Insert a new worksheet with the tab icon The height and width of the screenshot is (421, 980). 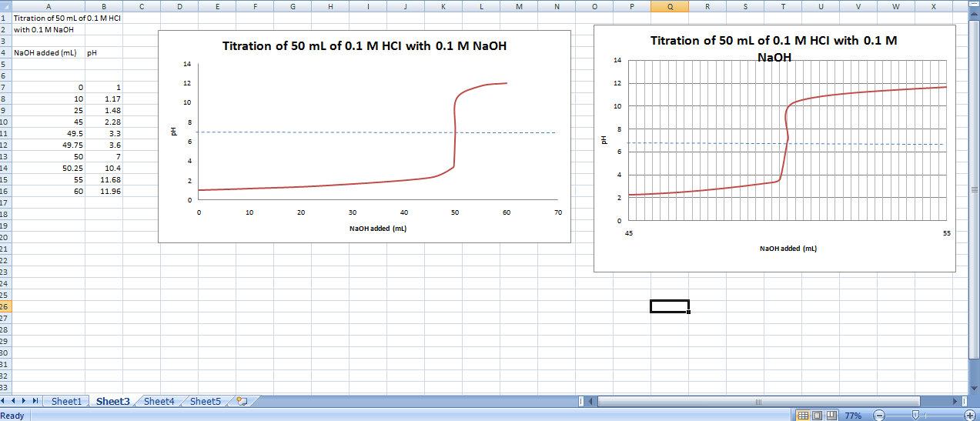pos(242,401)
